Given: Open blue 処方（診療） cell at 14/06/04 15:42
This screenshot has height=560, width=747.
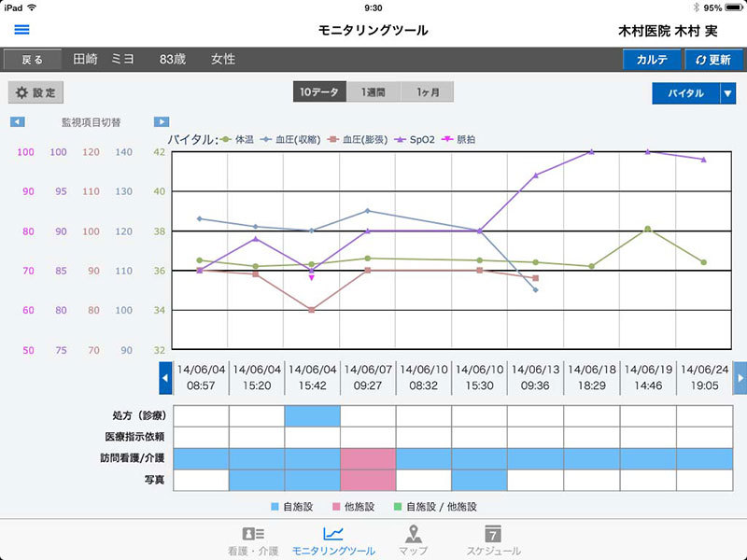Looking at the screenshot, I should [313, 416].
